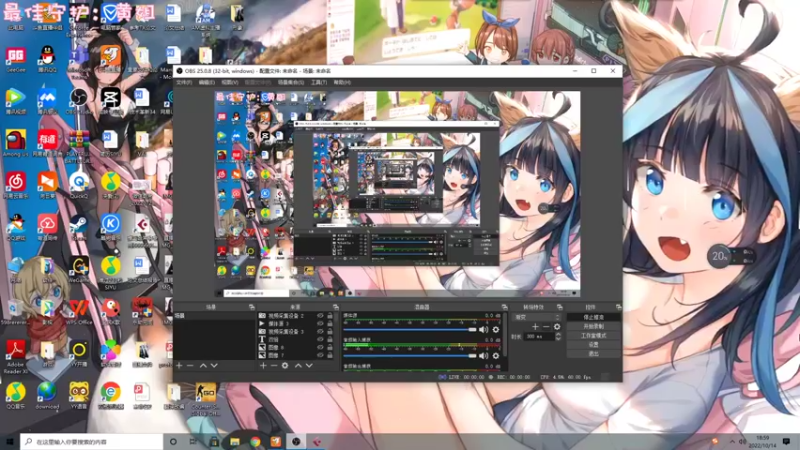Toggle visibility of 图像 7 source
Image resolution: width=800 pixels, height=450 pixels.
(320, 355)
